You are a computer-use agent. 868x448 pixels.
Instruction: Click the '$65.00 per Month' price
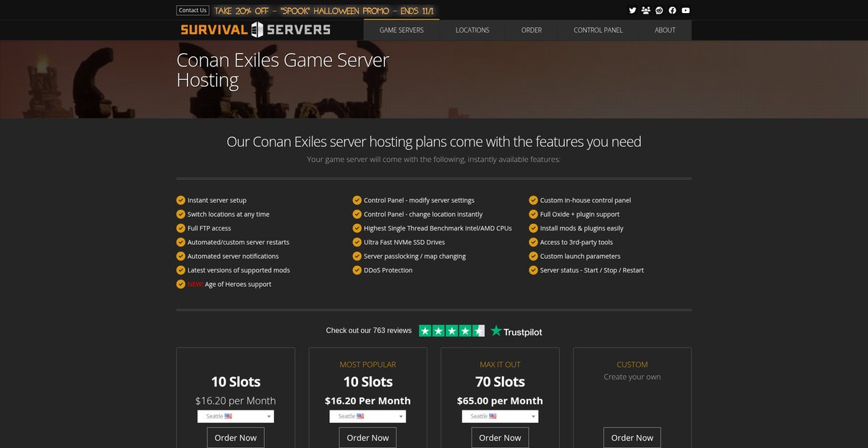pos(500,400)
